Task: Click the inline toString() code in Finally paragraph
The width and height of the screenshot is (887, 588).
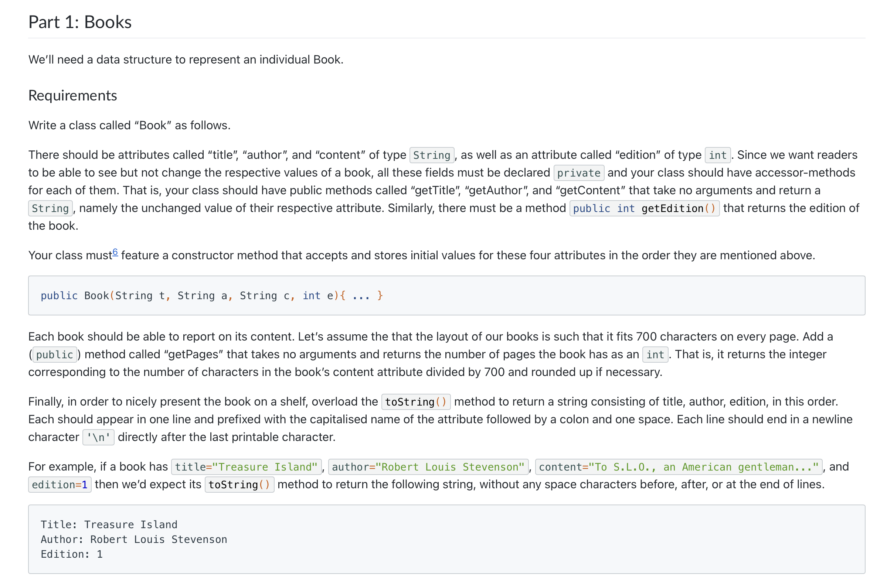Action: (x=416, y=402)
